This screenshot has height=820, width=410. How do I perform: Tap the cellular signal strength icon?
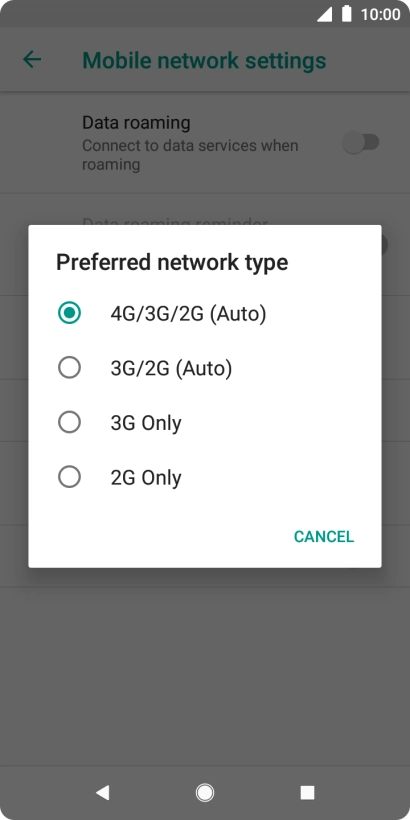324,15
